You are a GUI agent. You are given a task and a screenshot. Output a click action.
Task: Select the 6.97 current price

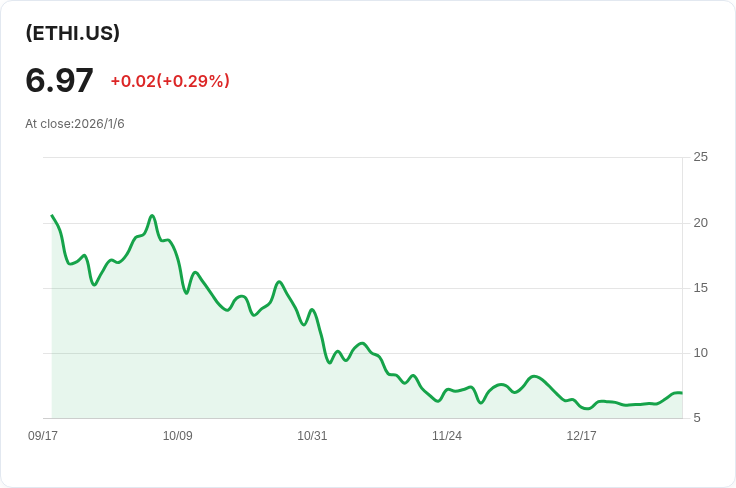point(59,81)
